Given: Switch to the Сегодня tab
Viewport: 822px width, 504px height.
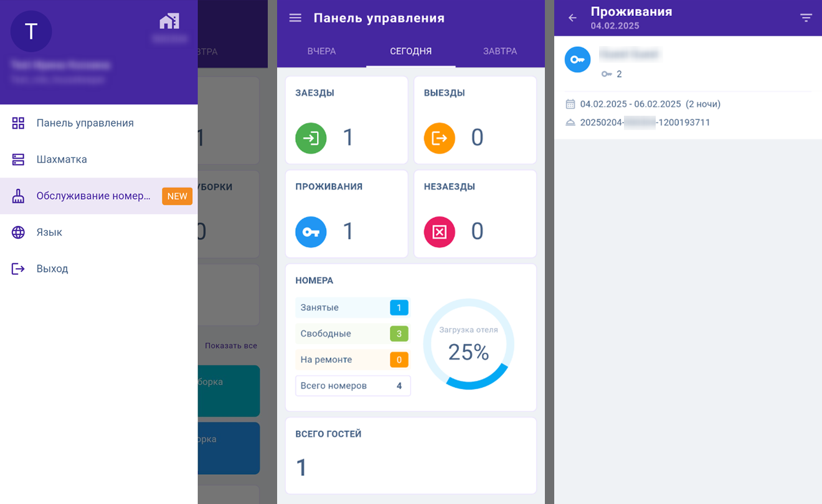Looking at the screenshot, I should tap(411, 51).
